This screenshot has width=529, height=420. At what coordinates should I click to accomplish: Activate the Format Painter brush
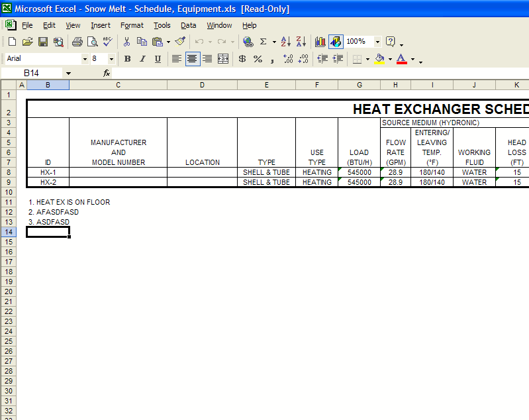coord(181,42)
